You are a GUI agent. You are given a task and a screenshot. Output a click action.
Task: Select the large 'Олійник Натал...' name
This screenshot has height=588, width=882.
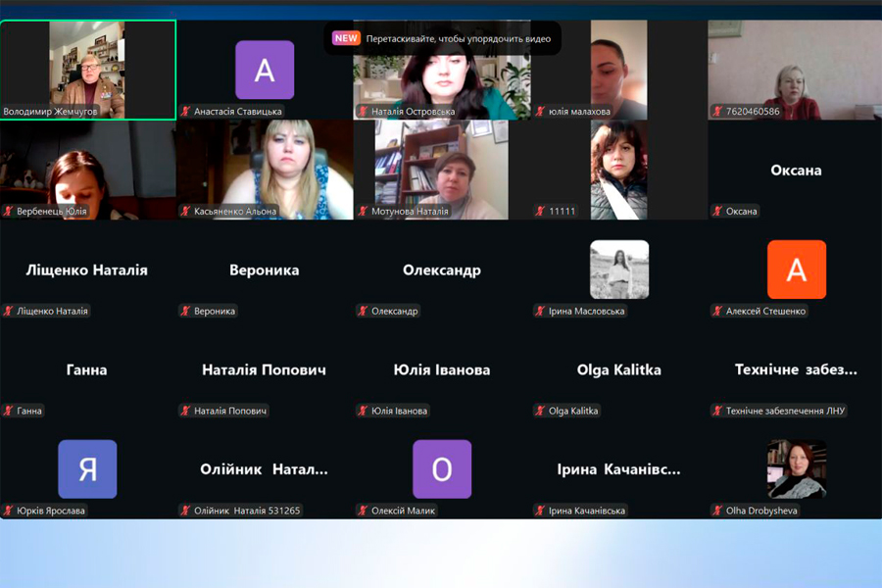(264, 469)
